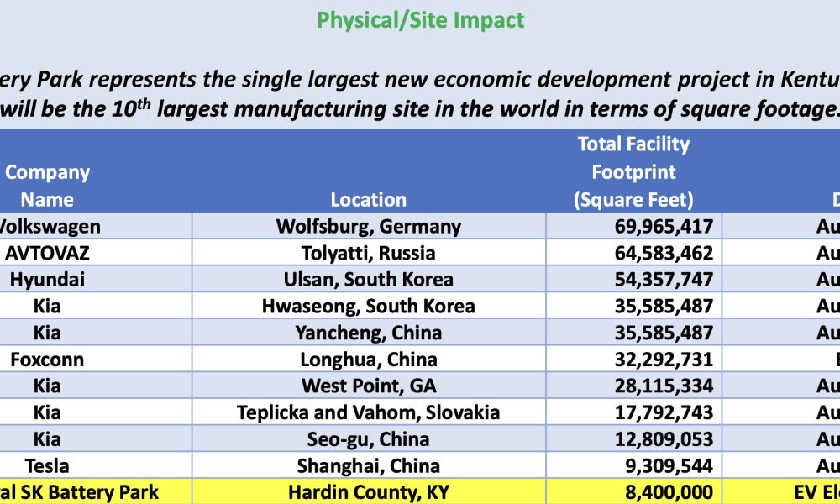Click the "Wolfsburg, Germany" location cell
The height and width of the screenshot is (504, 840).
(369, 226)
